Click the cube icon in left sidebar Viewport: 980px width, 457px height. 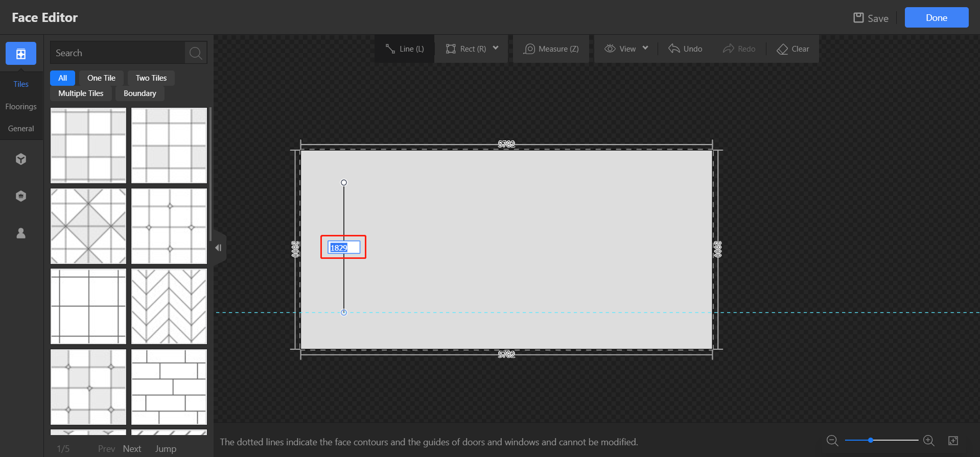[x=21, y=159]
